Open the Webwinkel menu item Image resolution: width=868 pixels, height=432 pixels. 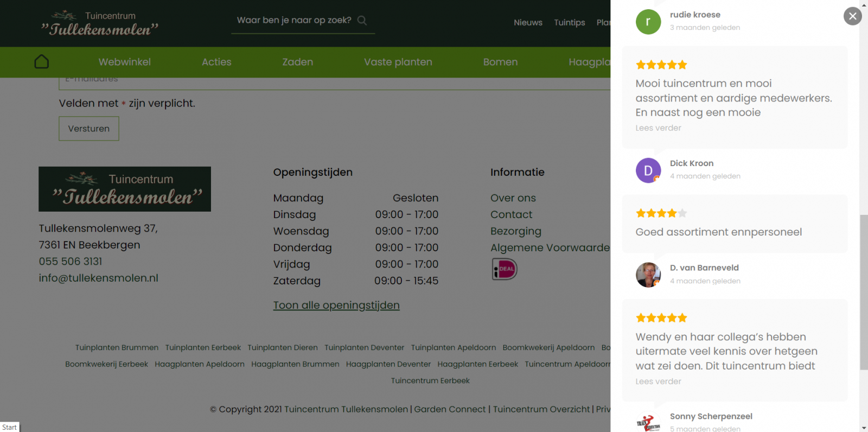click(125, 62)
